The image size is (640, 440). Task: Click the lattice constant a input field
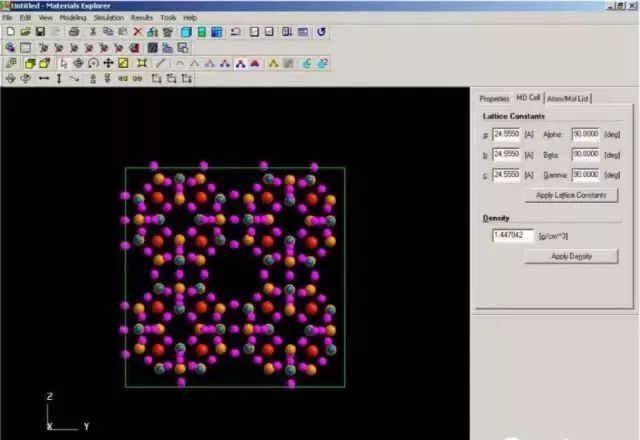click(506, 134)
